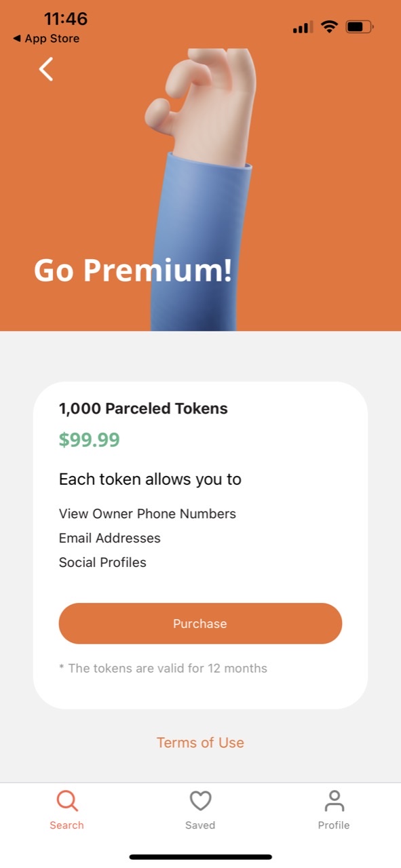Select the Search tab label
The image size is (401, 868).
point(66,825)
